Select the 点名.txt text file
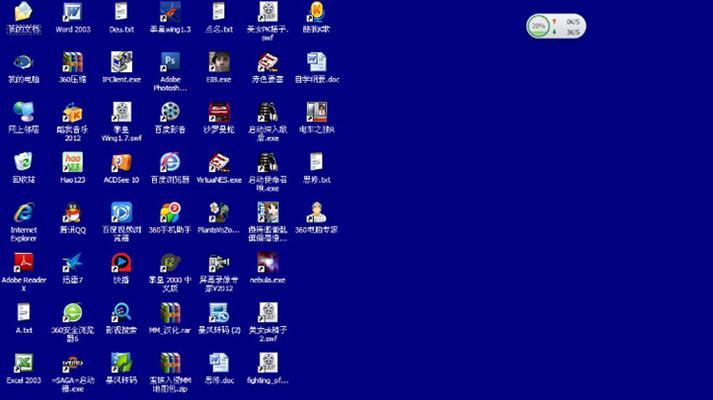 pos(219,13)
